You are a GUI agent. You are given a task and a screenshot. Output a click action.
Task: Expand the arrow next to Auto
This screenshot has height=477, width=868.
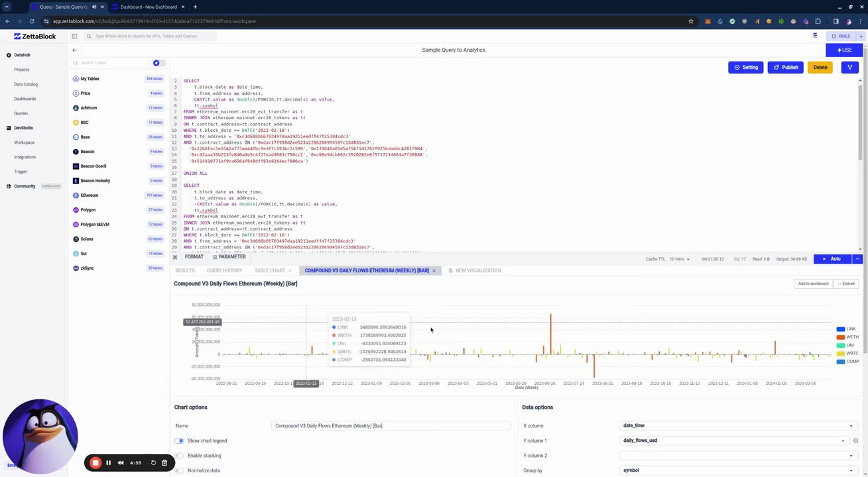[x=858, y=259]
